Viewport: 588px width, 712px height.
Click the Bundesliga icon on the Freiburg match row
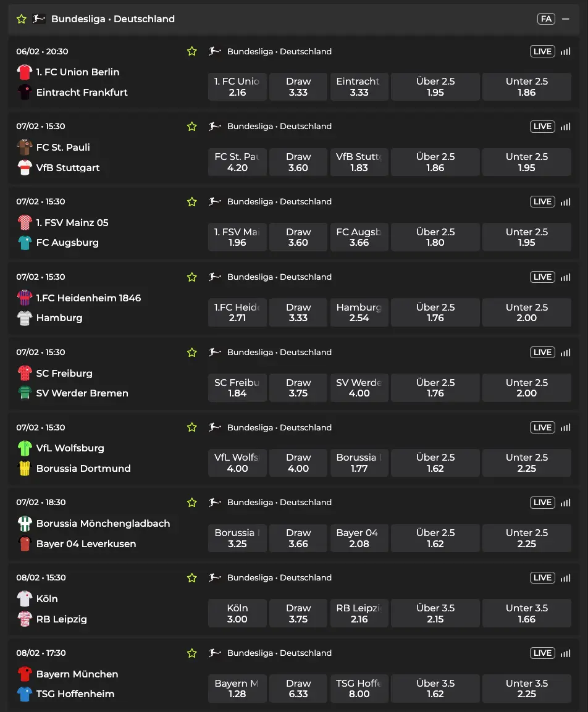click(214, 352)
